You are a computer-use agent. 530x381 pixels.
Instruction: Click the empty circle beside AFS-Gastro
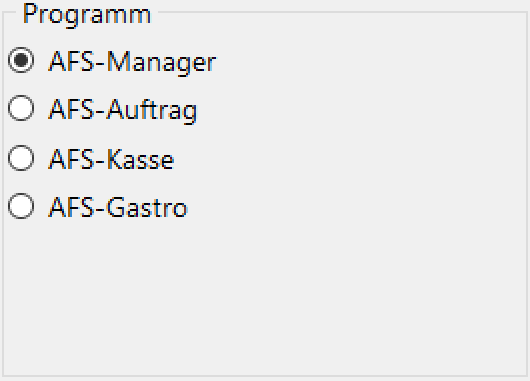[21, 206]
